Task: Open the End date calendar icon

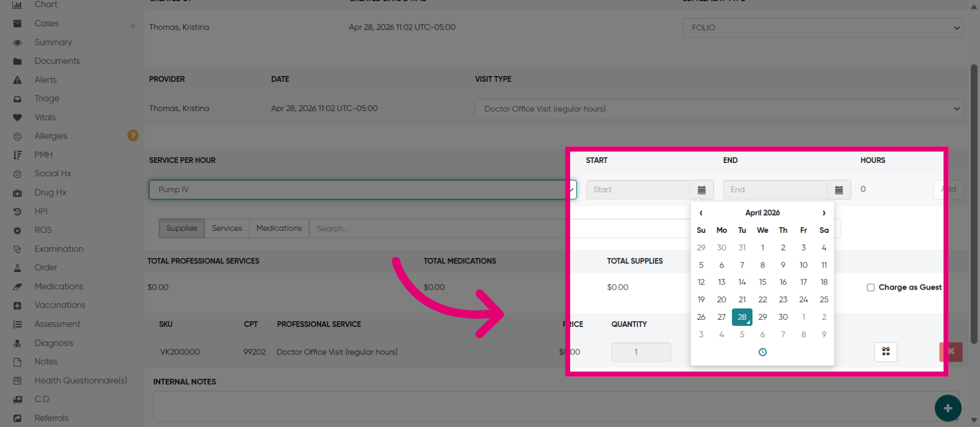Action: point(839,189)
